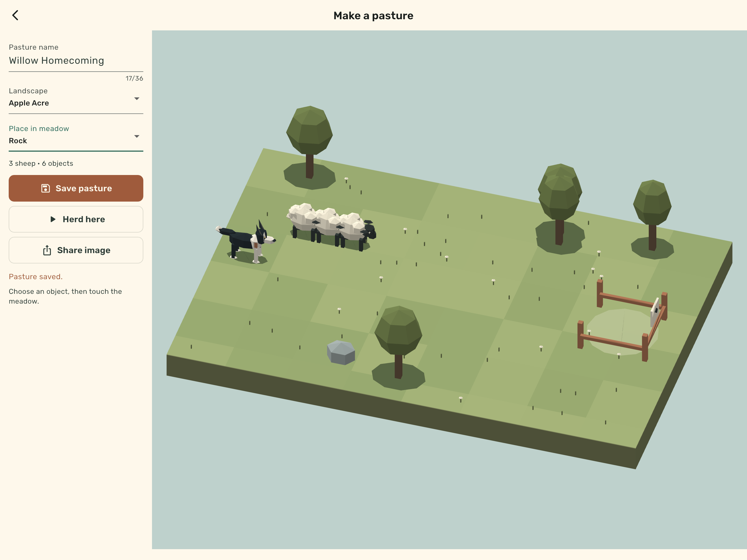Click the '3 sheep • 6 objects' summary
Viewport: 747px width, 560px height.
click(41, 163)
